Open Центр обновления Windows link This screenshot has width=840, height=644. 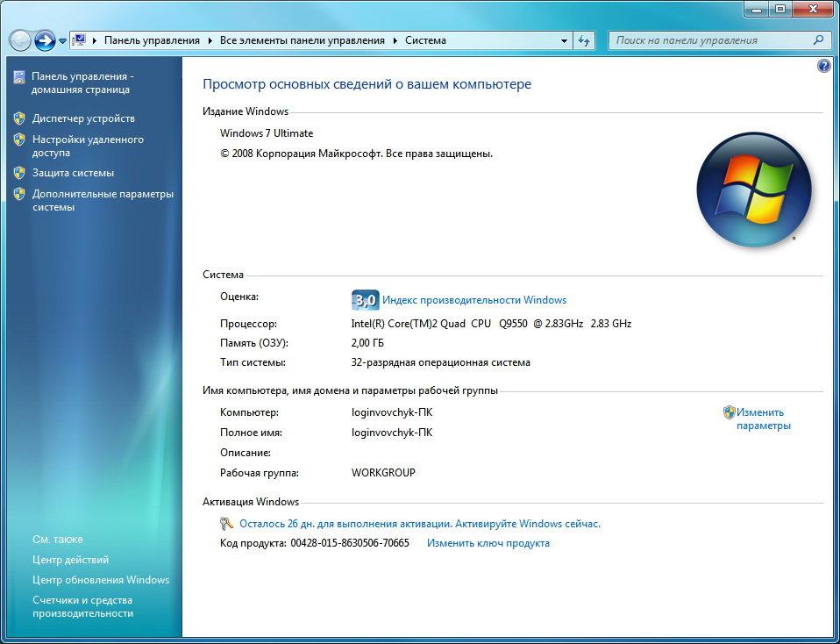[101, 580]
